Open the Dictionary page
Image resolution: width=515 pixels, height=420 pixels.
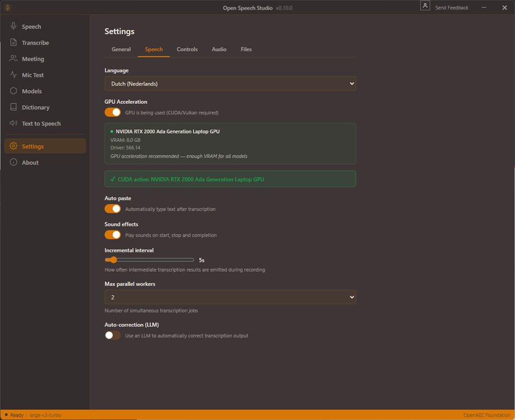[45, 107]
